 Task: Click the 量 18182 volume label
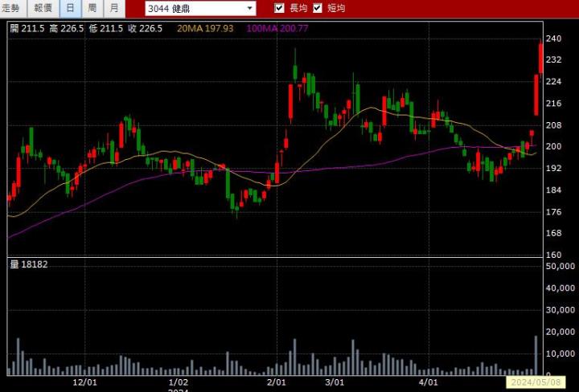click(28, 264)
